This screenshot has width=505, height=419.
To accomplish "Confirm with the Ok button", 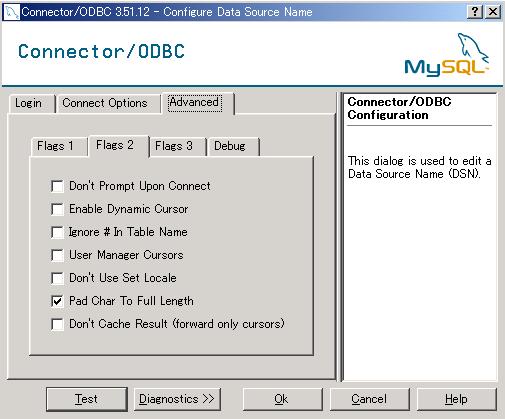I will click(x=283, y=399).
